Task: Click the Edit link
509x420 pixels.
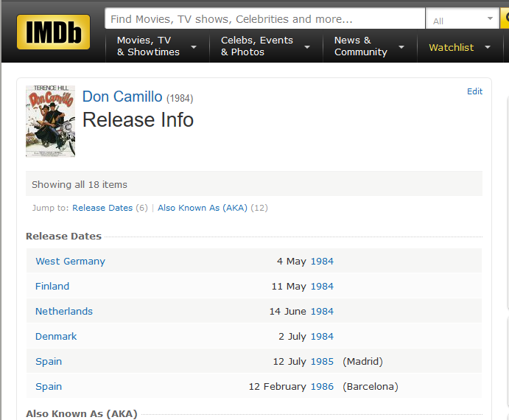Action: (x=474, y=91)
